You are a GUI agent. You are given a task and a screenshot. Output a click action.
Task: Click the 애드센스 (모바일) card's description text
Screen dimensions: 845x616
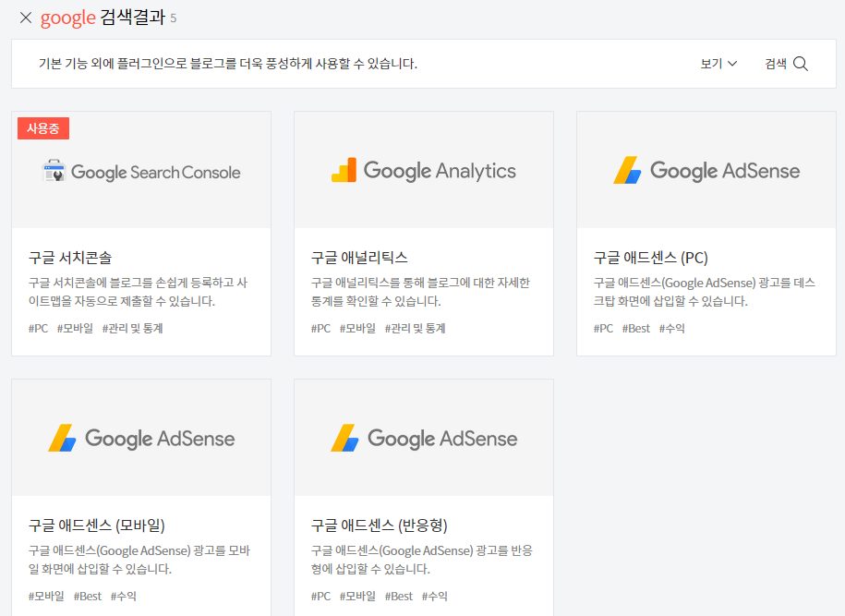[139, 560]
